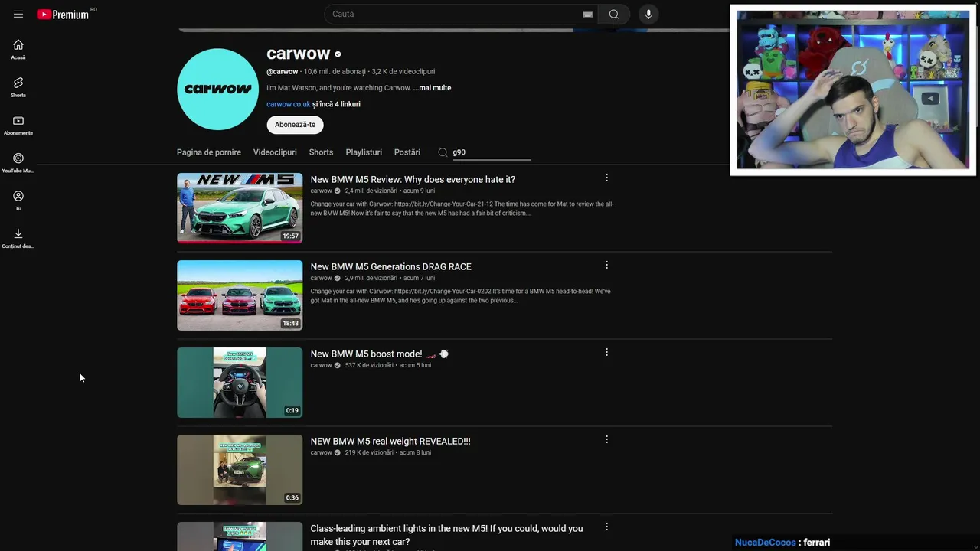Click carwow channel name under M5 Review

click(x=321, y=191)
